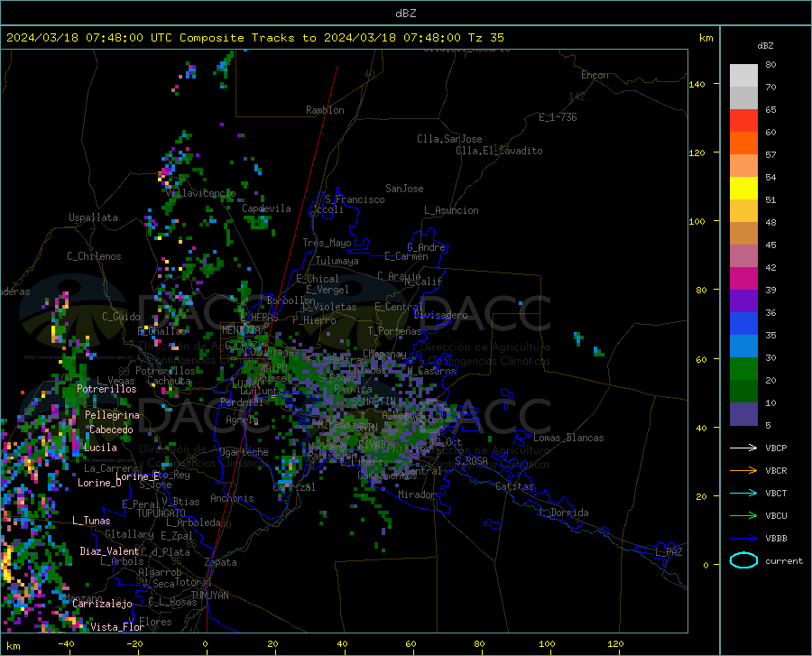The height and width of the screenshot is (656, 812).
Task: Click the Tulumaya place label
Action: [337, 261]
